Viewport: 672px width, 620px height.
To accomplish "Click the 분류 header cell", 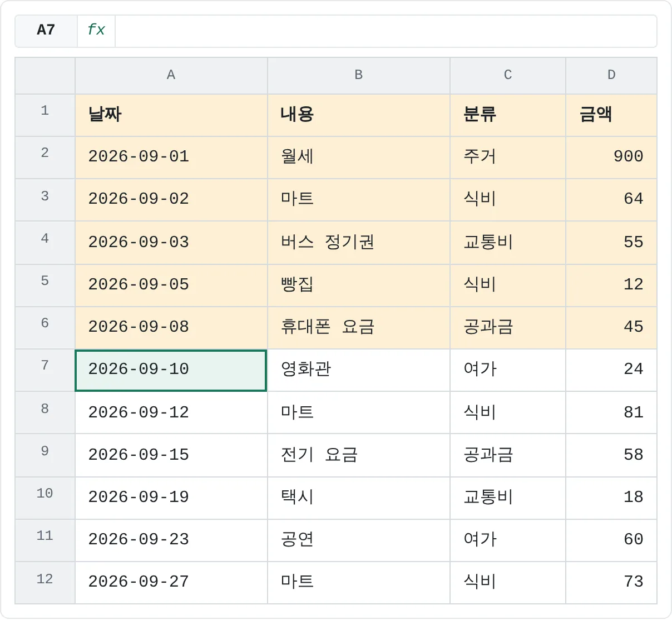I will [508, 115].
